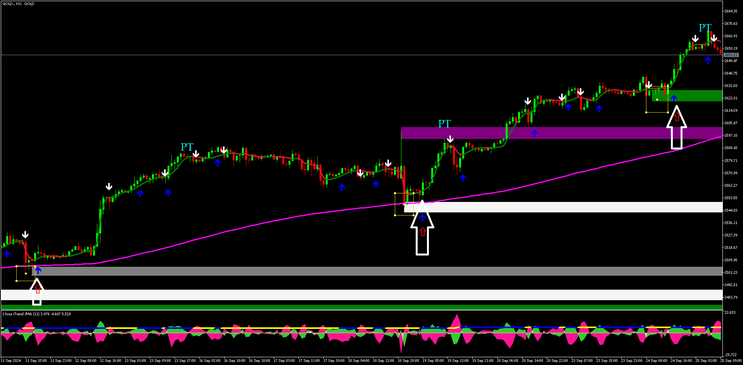This screenshot has height=365, width=743.
Task: Click the leftmost white down arrow on 11 Sep
Action: tap(25, 235)
